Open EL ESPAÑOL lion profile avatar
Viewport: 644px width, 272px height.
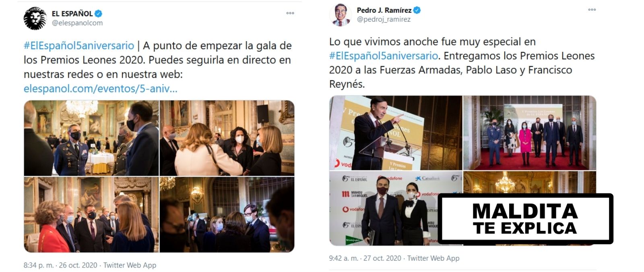click(35, 19)
